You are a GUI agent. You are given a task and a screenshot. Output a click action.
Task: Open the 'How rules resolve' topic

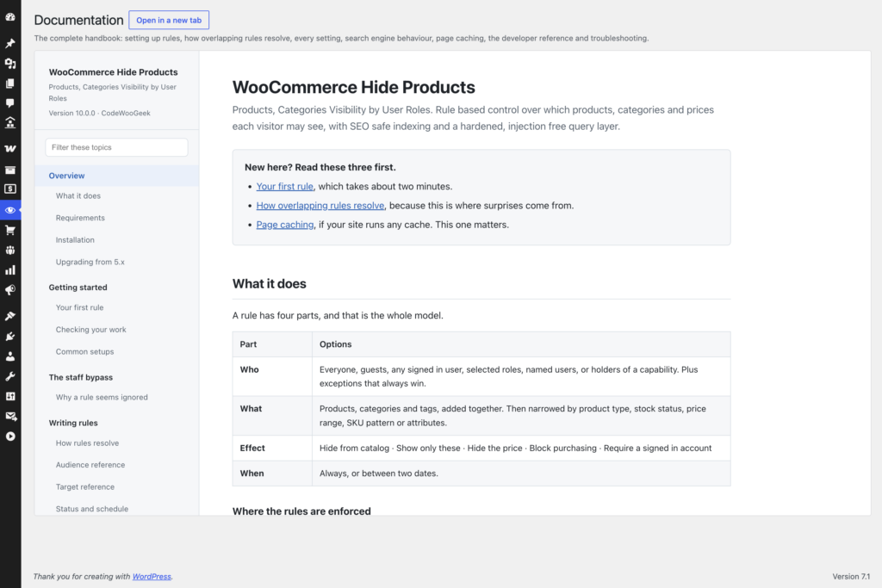[87, 443]
